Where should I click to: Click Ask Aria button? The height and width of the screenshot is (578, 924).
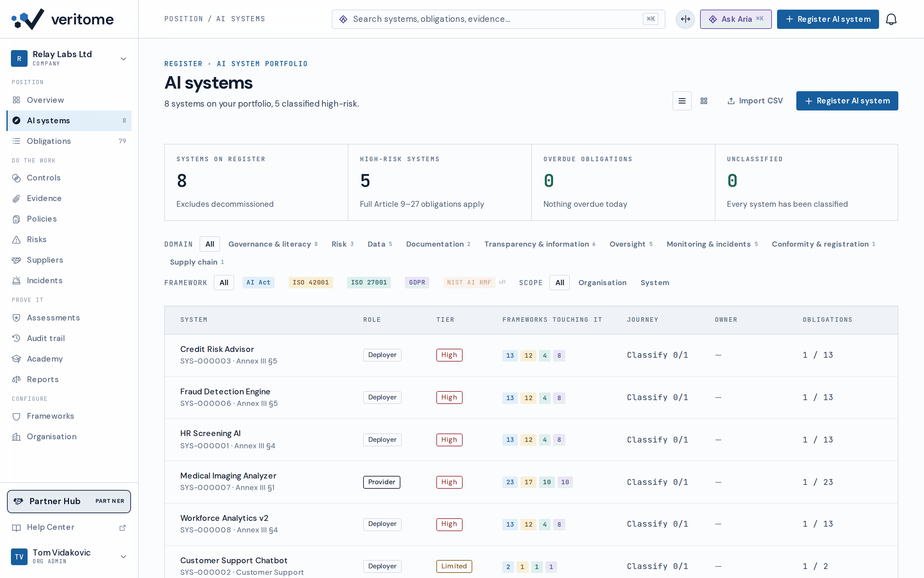(x=735, y=19)
